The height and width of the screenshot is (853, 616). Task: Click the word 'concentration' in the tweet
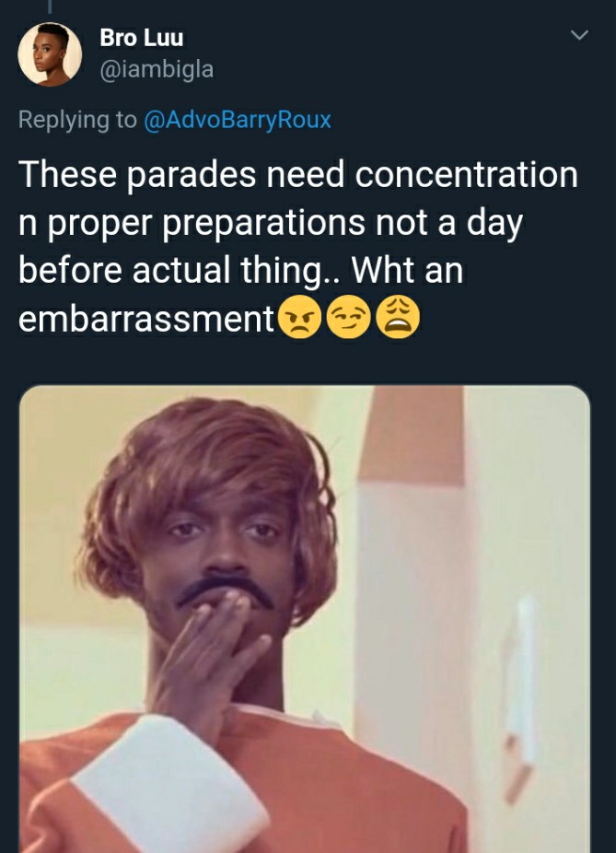467,175
